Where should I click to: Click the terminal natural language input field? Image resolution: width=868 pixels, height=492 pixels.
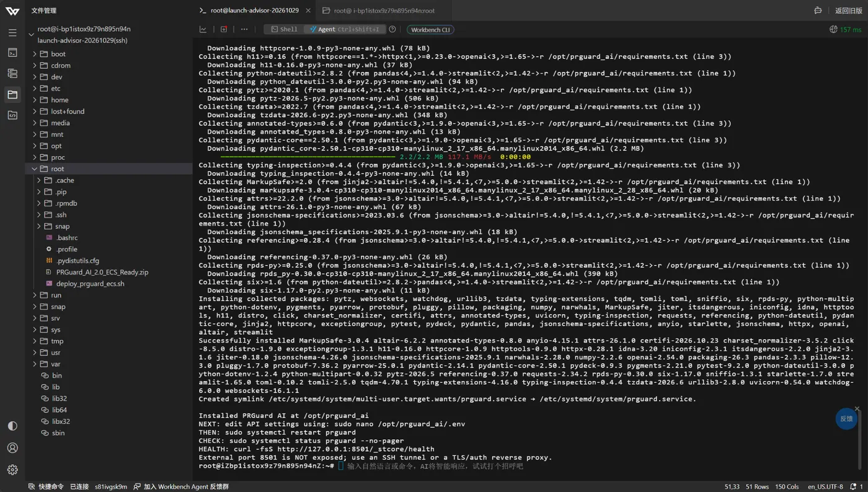435,466
